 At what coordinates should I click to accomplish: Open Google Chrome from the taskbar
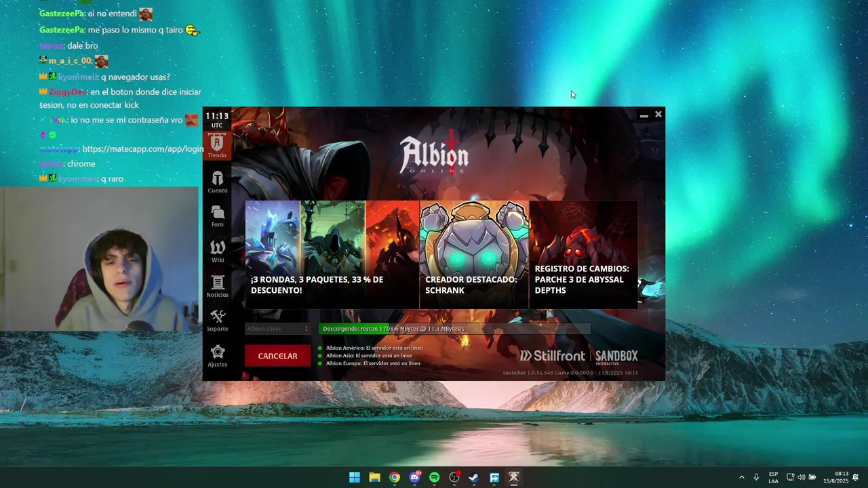click(395, 477)
